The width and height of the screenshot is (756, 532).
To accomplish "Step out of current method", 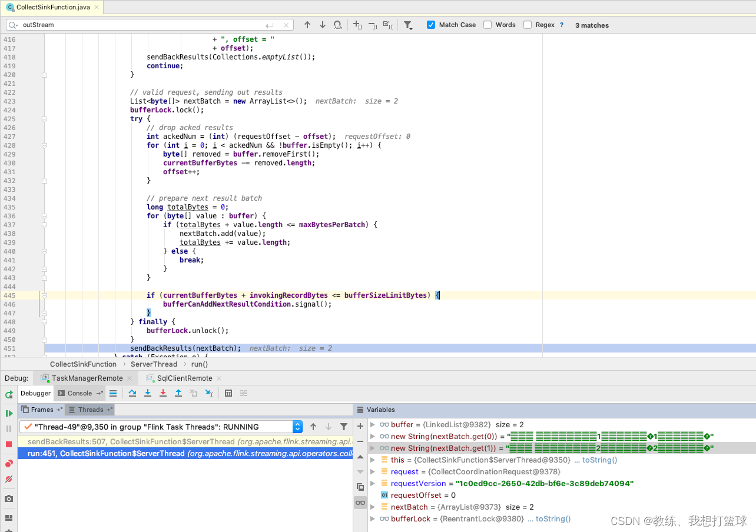I will 178,393.
